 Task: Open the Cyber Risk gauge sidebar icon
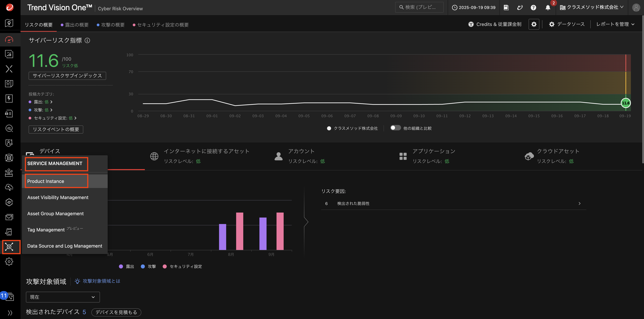pyautogui.click(x=9, y=40)
